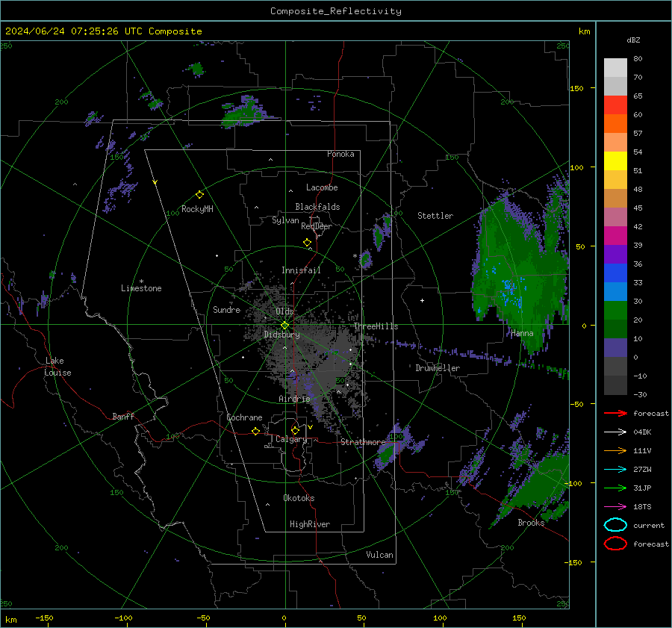Click the light gray swatch between 80 and 70 dBZ
The height and width of the screenshot is (628, 672).
tap(615, 68)
